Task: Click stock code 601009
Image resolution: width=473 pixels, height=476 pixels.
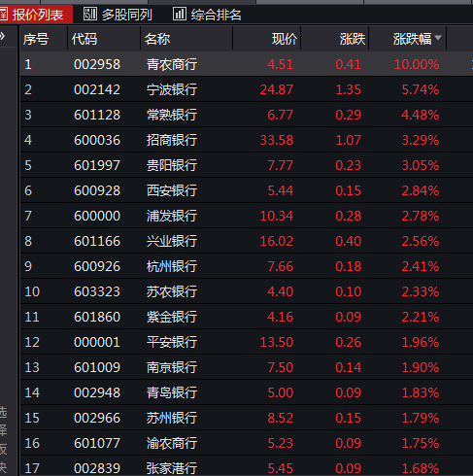Action: coord(97,367)
